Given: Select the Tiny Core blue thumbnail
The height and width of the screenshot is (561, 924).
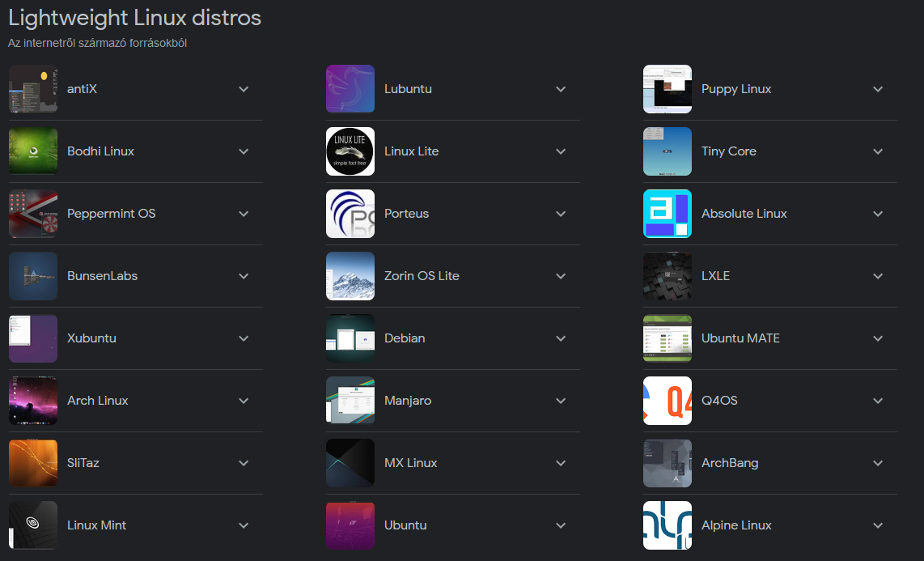Looking at the screenshot, I should [667, 151].
